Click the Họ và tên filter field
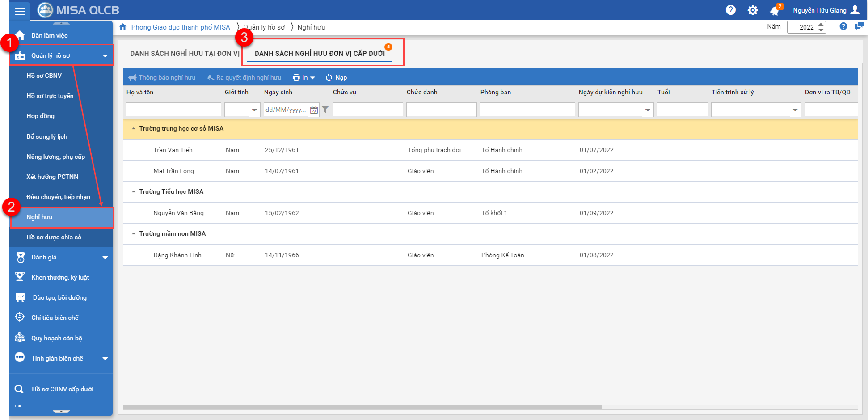 (x=173, y=110)
